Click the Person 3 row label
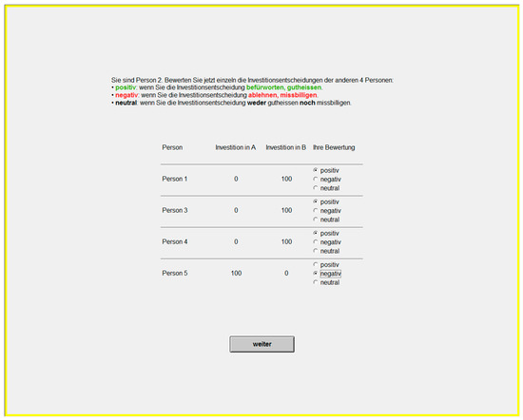This screenshot has width=523, height=420. [174, 210]
